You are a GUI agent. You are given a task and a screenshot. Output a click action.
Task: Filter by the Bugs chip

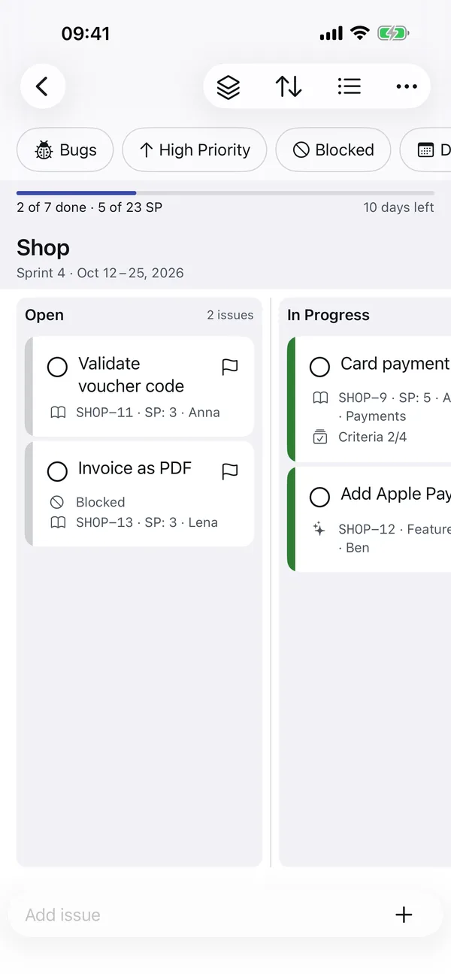point(65,150)
